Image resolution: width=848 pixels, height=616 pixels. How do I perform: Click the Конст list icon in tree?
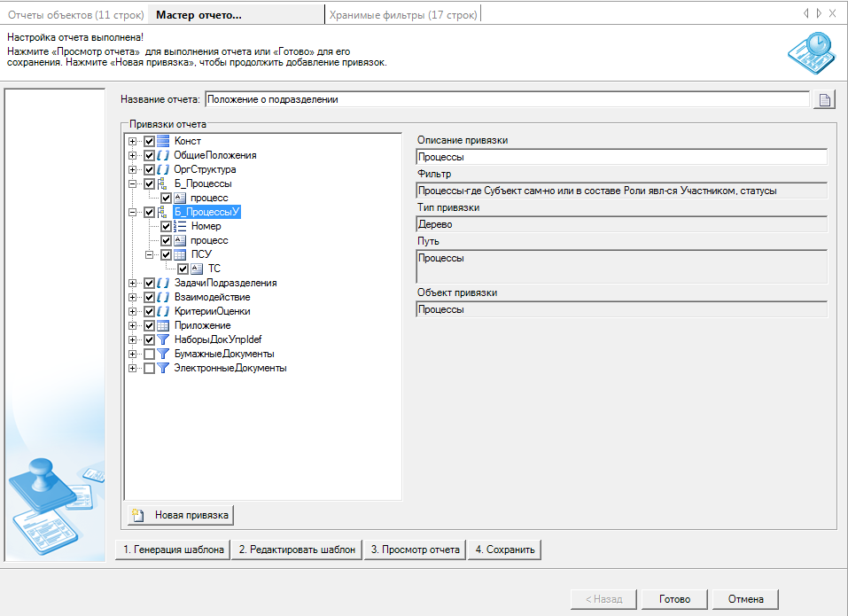tap(163, 141)
